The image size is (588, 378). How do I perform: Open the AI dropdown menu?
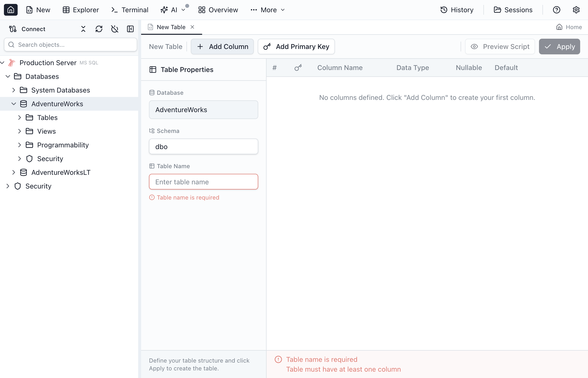(173, 10)
